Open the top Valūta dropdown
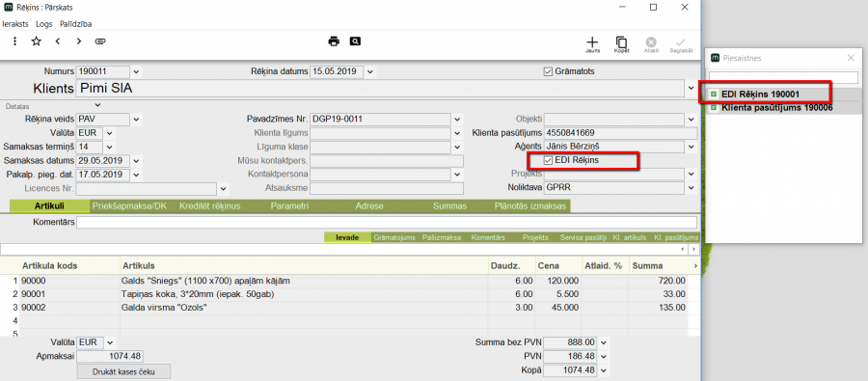This screenshot has width=868, height=381. click(109, 133)
